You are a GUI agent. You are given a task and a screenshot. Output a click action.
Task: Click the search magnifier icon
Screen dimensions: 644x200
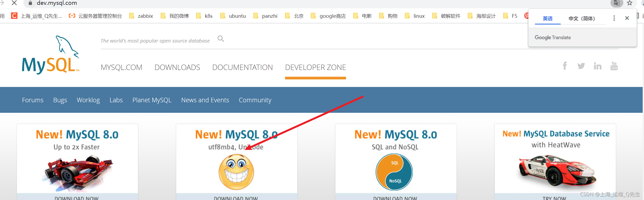(221, 39)
